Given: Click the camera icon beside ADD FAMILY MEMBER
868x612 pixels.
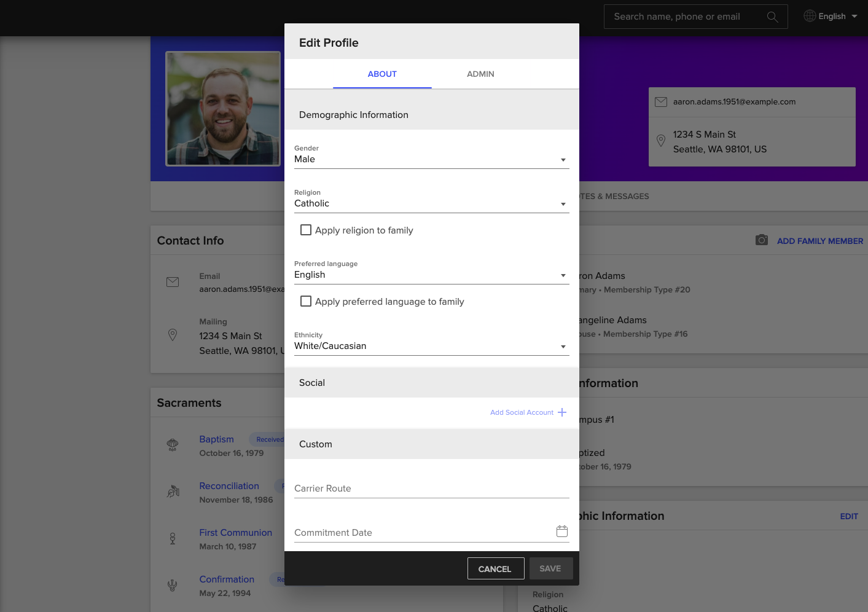Looking at the screenshot, I should pos(761,240).
